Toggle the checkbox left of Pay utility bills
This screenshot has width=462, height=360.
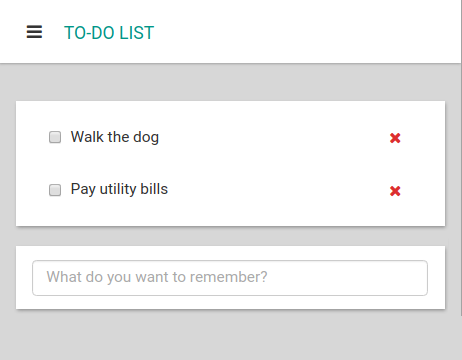pyautogui.click(x=55, y=190)
